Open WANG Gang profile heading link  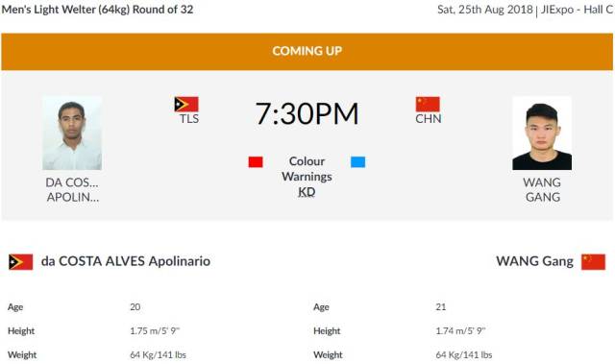coord(534,261)
